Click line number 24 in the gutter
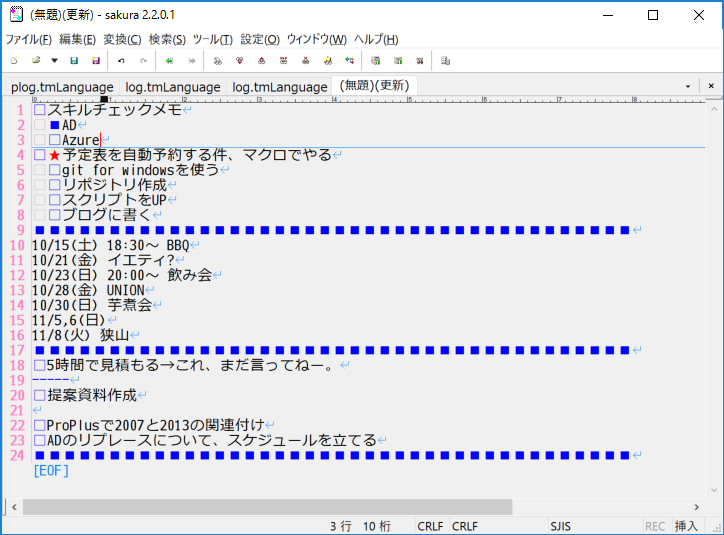This screenshot has height=535, width=724. coord(17,455)
